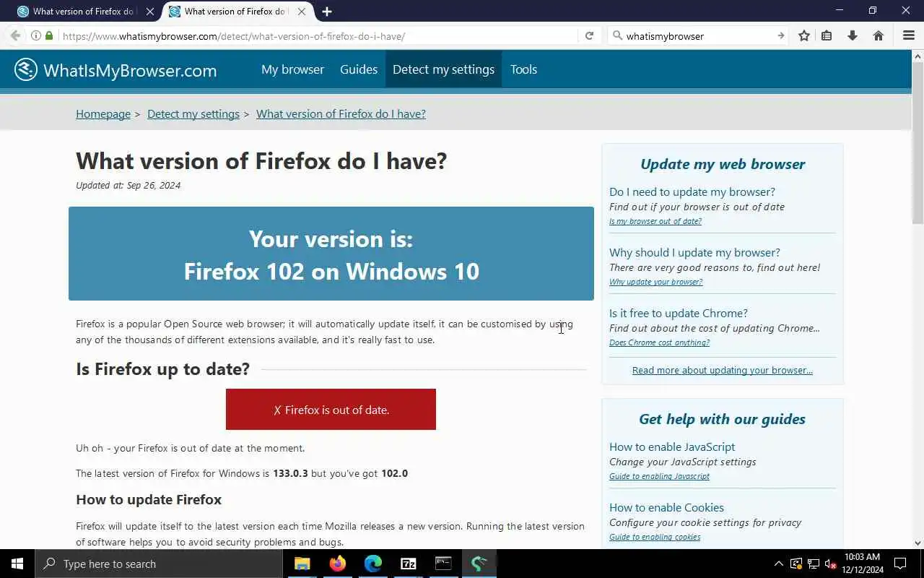Click the 'How to update Firefox' heading
The image size is (924, 578).
[x=149, y=499]
